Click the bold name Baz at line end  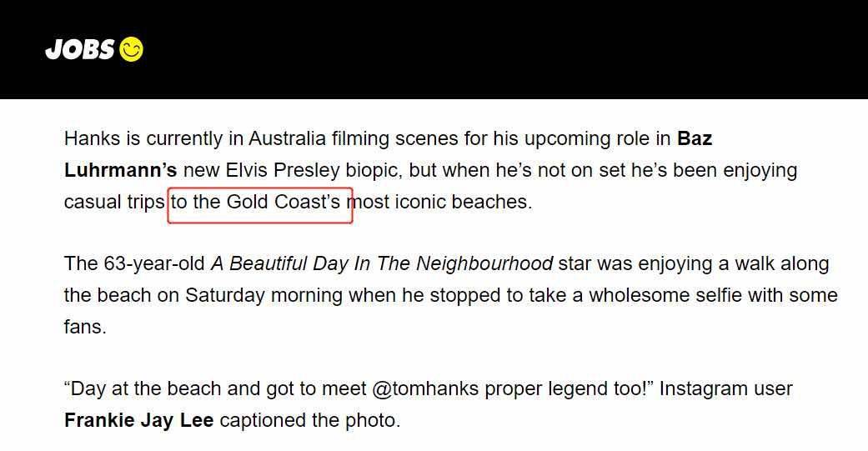click(695, 138)
